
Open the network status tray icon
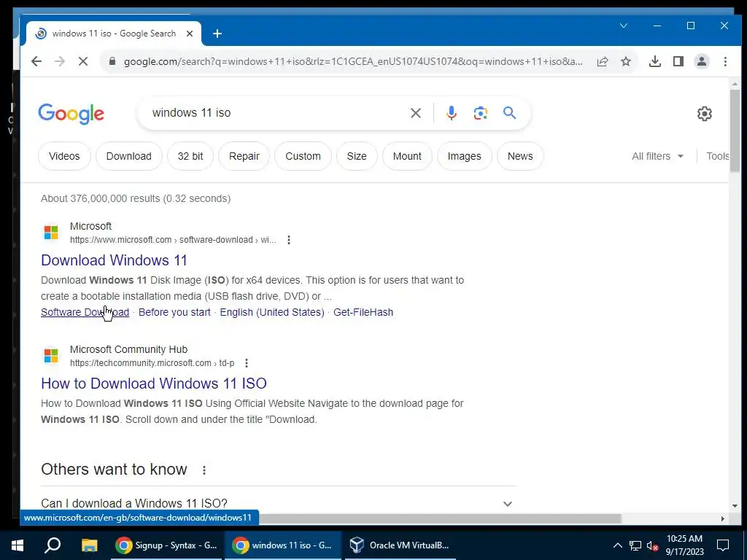click(635, 545)
